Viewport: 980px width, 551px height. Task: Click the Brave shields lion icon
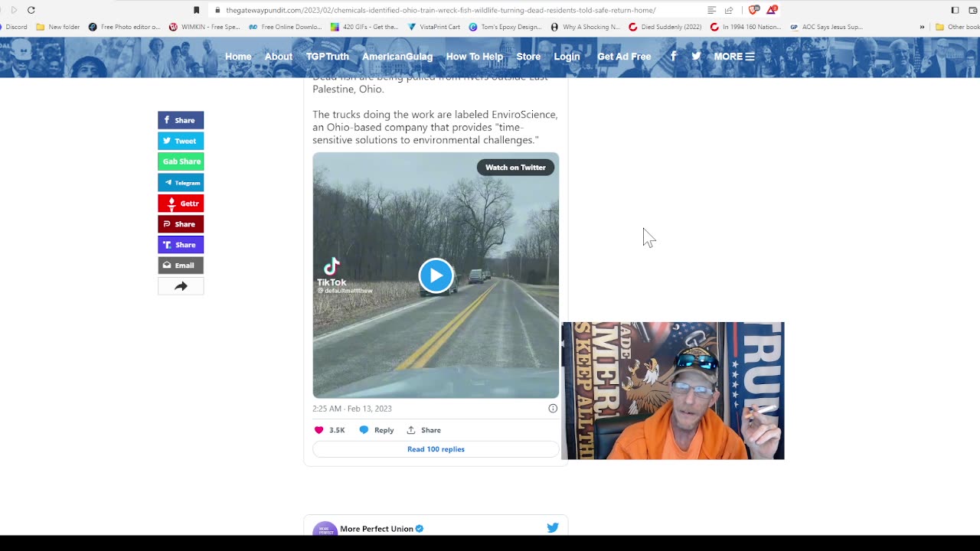[753, 10]
